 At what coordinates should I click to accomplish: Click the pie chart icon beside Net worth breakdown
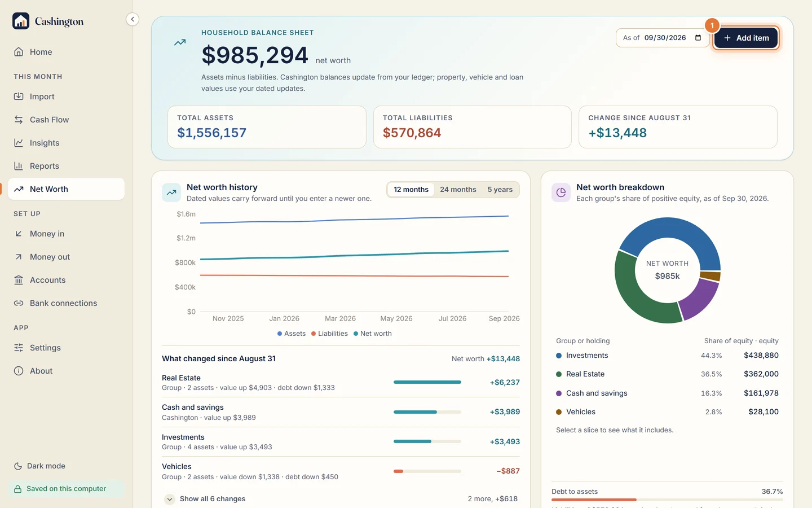click(561, 192)
